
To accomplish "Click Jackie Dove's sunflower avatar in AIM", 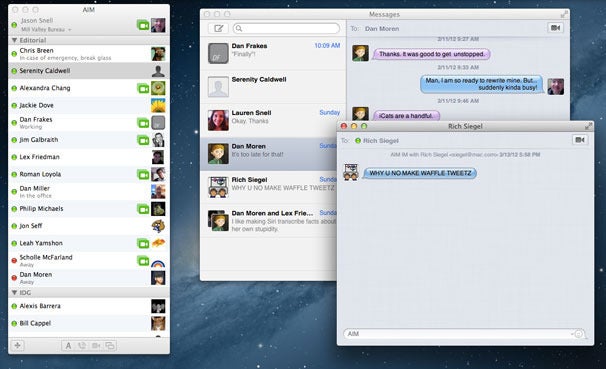I will tap(158, 105).
